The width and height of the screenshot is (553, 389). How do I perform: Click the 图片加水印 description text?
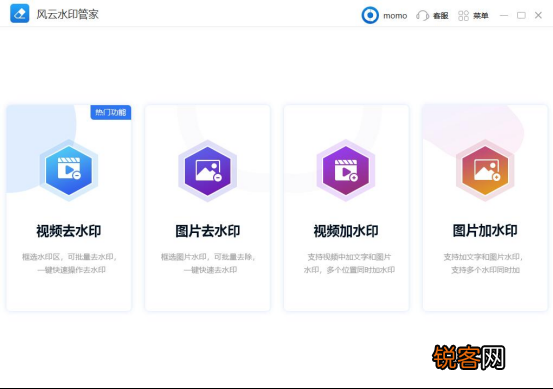[484, 263]
